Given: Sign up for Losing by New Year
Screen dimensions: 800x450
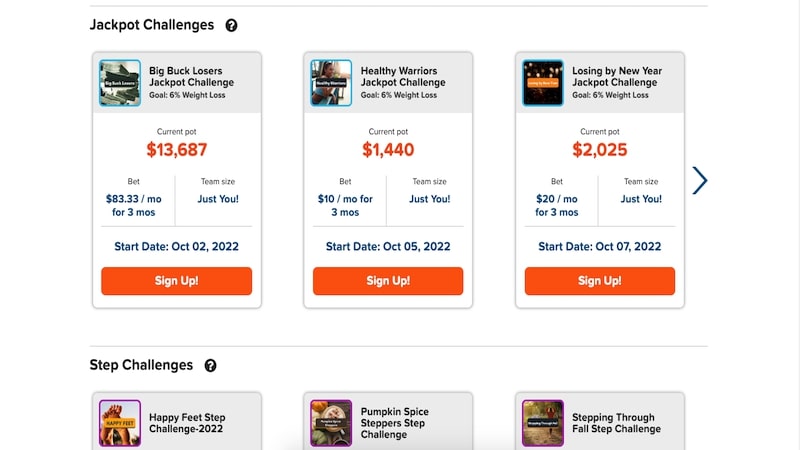Looking at the screenshot, I should click(600, 281).
